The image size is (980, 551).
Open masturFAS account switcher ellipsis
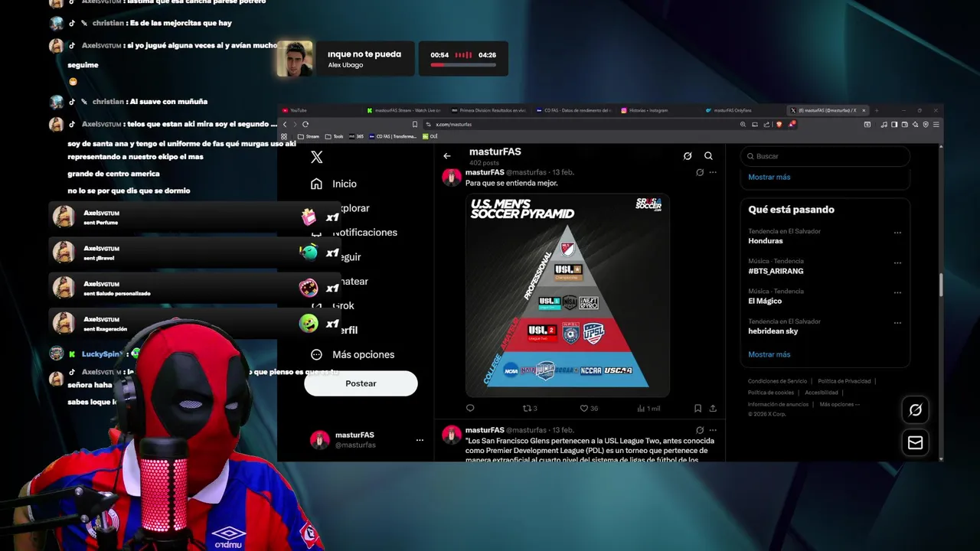420,440
